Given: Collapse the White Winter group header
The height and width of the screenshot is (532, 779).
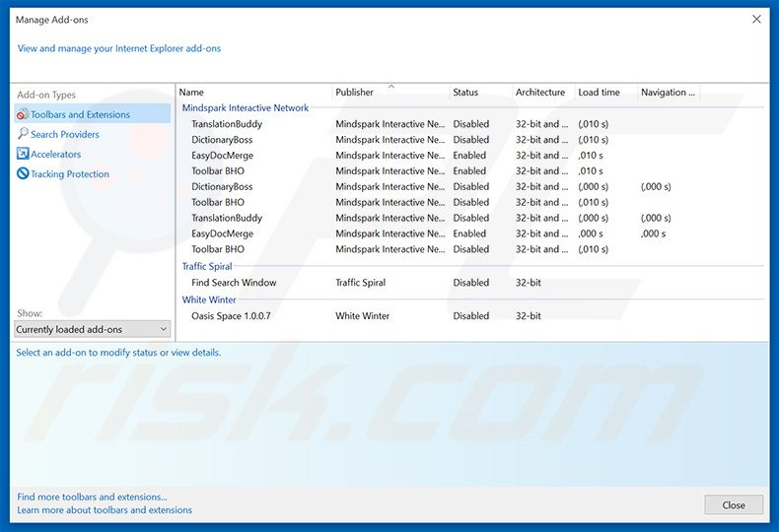Looking at the screenshot, I should click(x=209, y=299).
